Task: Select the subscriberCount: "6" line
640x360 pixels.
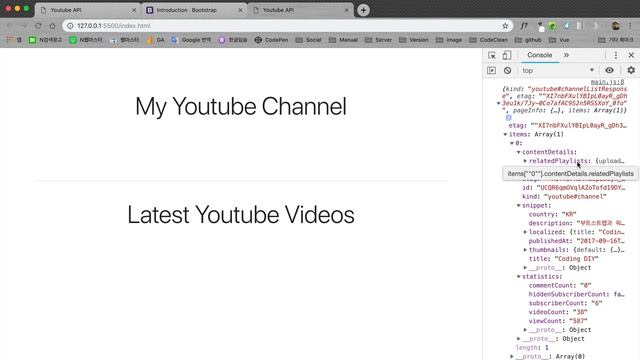Action: tap(565, 303)
